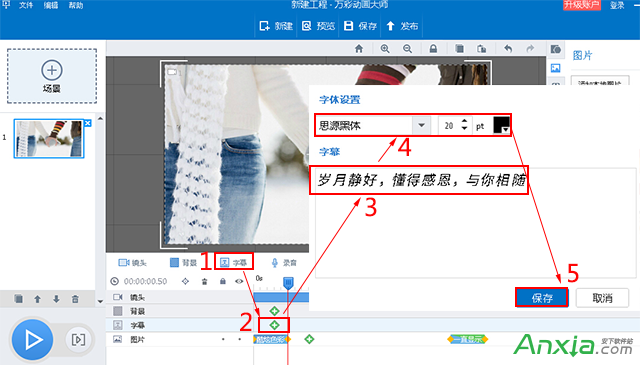Click play-current-scene bracket button
Screen dimensions: 640x365
pos(78,340)
